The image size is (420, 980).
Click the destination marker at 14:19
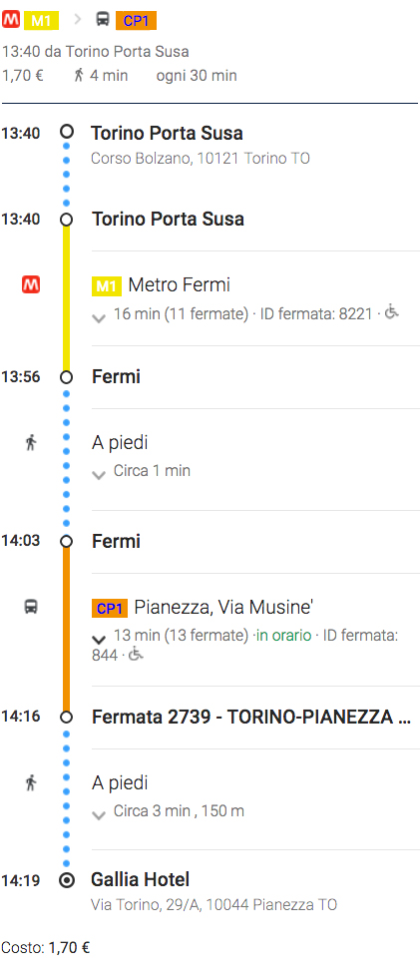pyautogui.click(x=66, y=880)
